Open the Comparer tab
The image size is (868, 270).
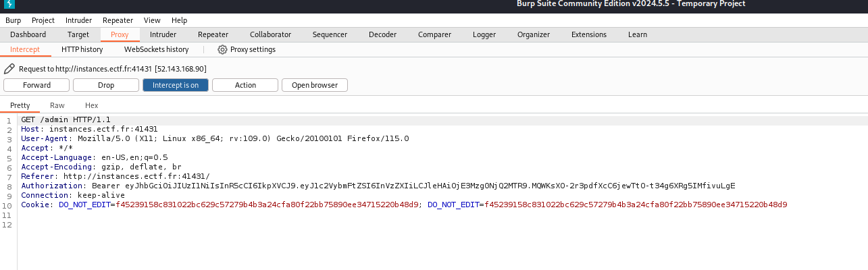[x=434, y=34]
